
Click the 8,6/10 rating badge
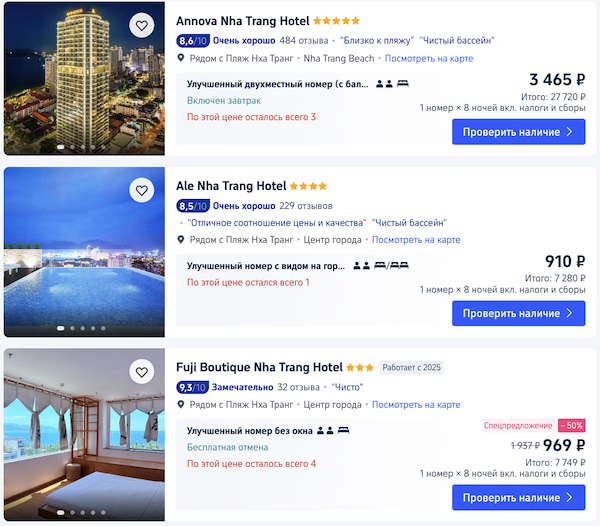(x=193, y=41)
